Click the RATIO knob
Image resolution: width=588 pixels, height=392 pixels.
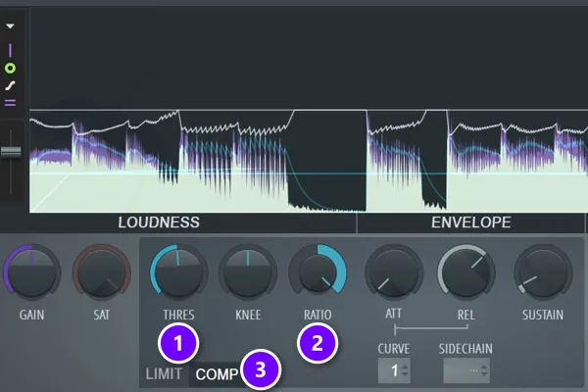(x=318, y=272)
